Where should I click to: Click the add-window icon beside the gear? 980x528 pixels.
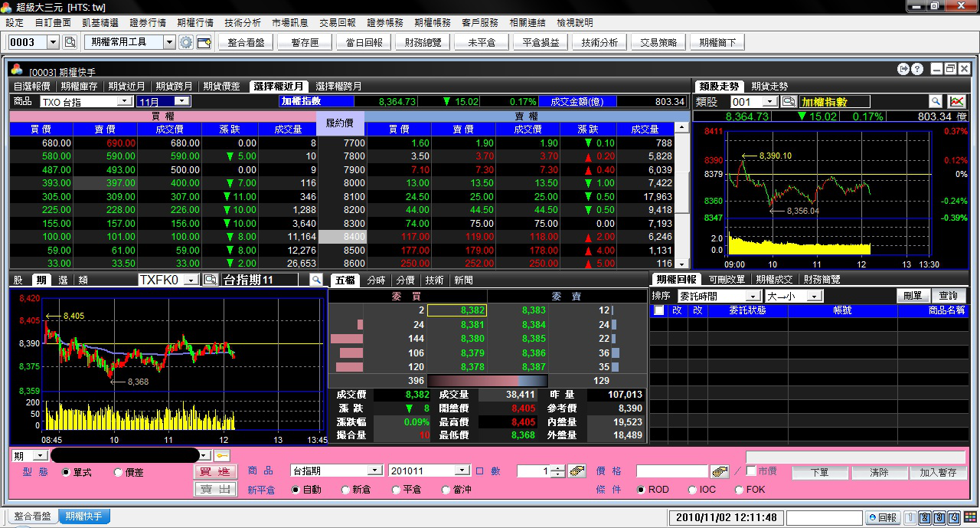tap(204, 42)
